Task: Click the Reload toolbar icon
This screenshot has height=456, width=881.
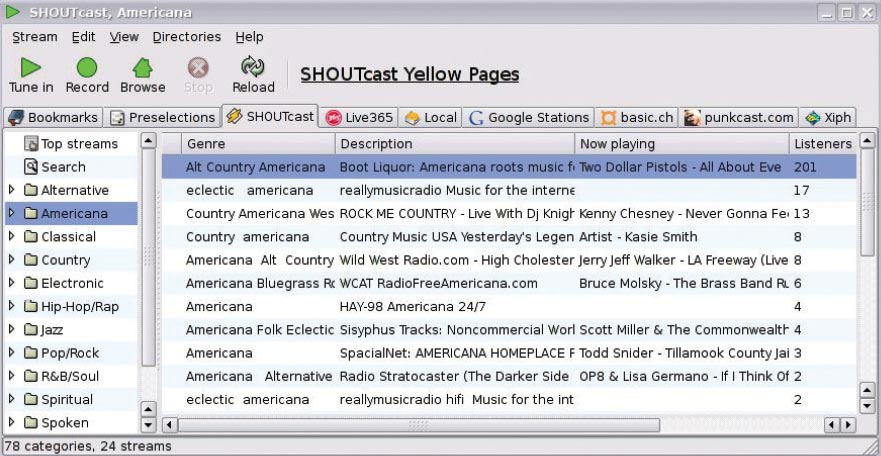Action: point(252,68)
